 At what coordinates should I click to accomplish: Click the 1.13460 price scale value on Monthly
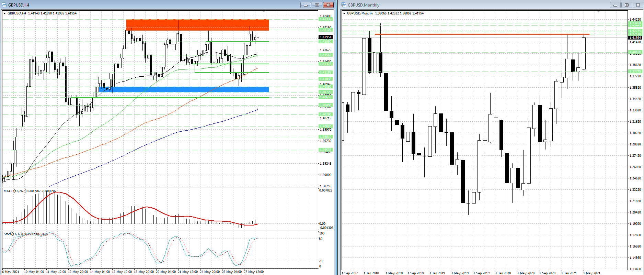635,269
